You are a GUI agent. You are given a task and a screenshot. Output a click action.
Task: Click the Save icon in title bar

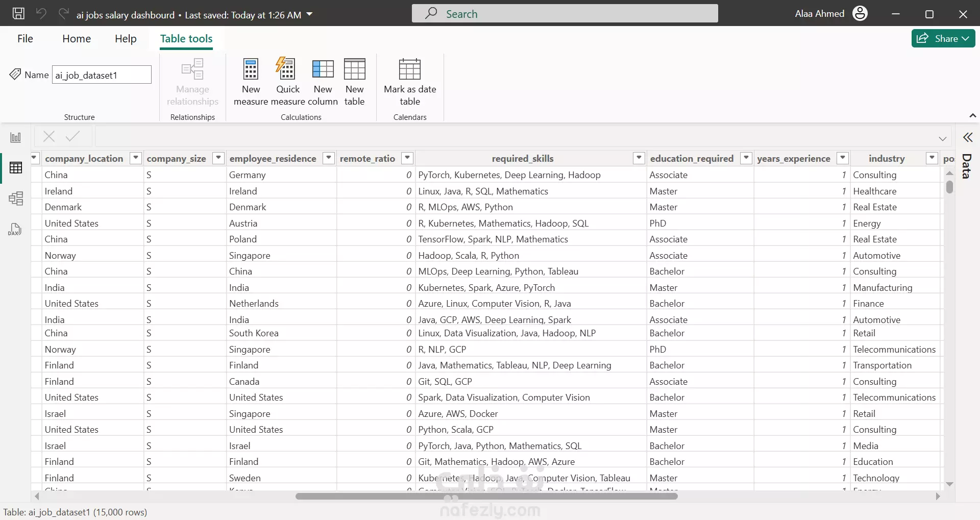(x=18, y=14)
